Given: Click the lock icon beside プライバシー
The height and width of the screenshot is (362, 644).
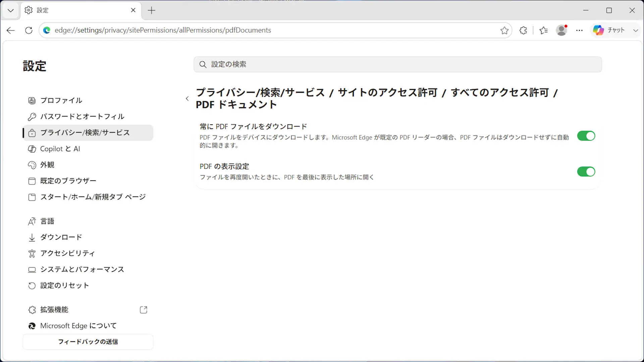Looking at the screenshot, I should (32, 133).
